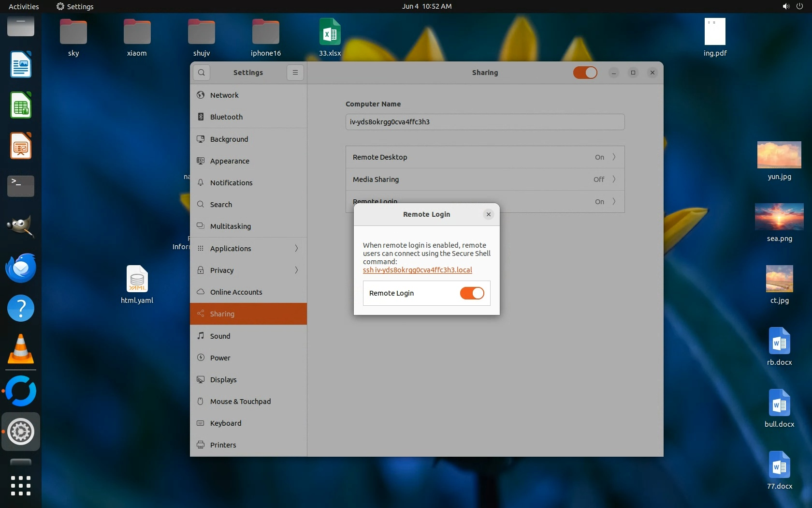
Task: Click the Notifications bell icon
Action: [201, 182]
